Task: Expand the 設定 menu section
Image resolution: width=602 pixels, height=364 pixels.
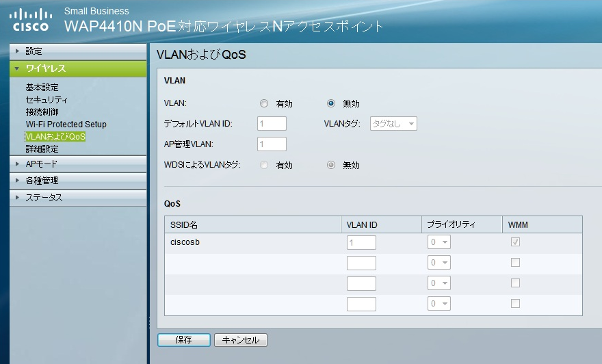Action: [x=78, y=51]
